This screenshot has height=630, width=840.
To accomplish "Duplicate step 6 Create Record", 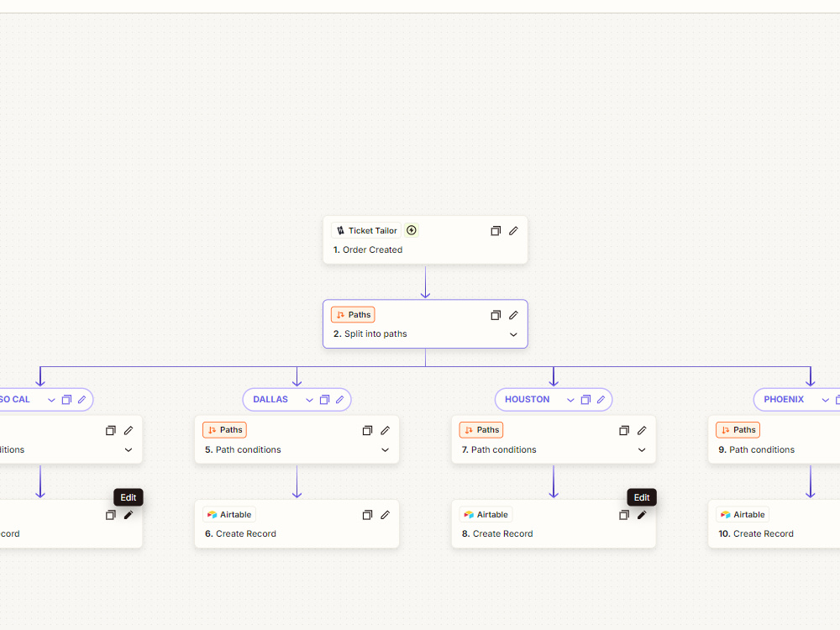I will [367, 515].
